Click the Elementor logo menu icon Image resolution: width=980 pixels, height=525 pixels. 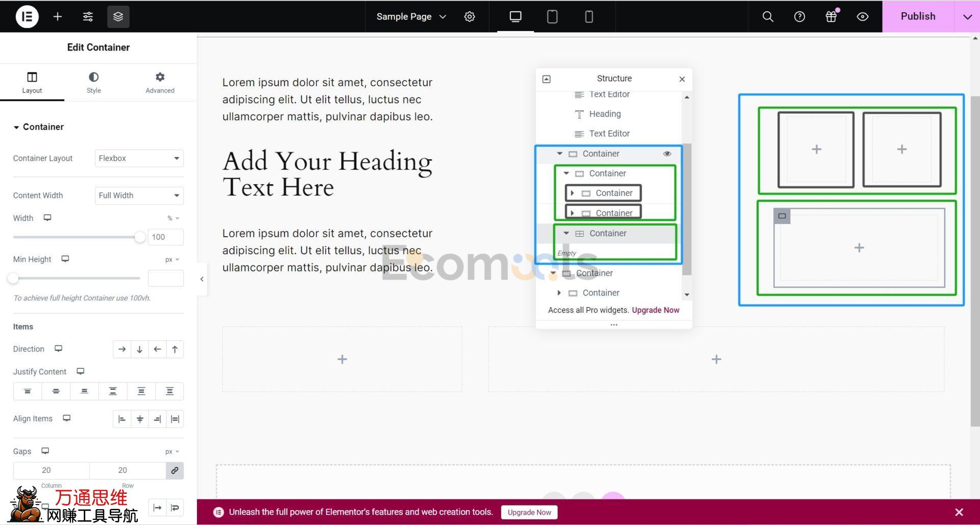coord(27,16)
